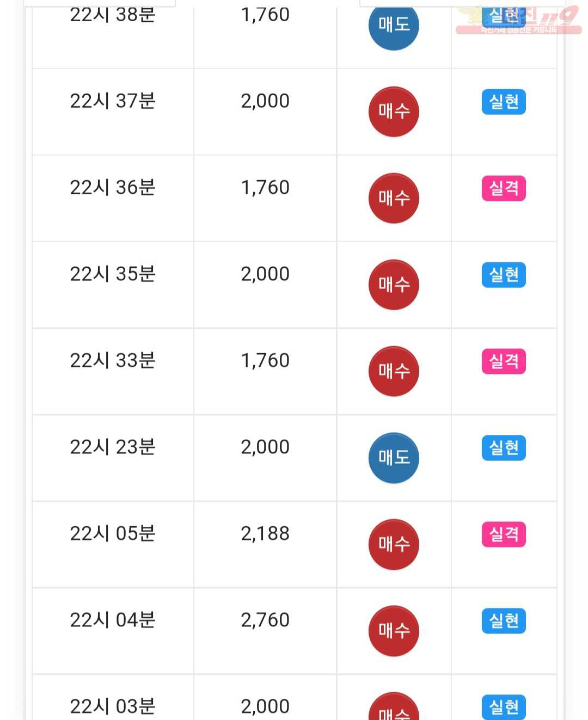Select the 실현 badge in 22시 03분 row
This screenshot has height=720, width=588.
[x=504, y=707]
